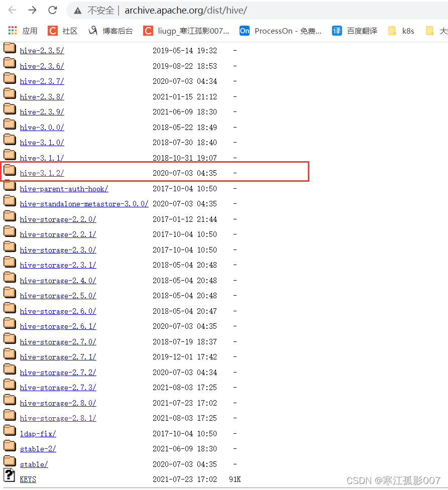
Task: Open the k8s bookmark folder
Action: [401, 31]
